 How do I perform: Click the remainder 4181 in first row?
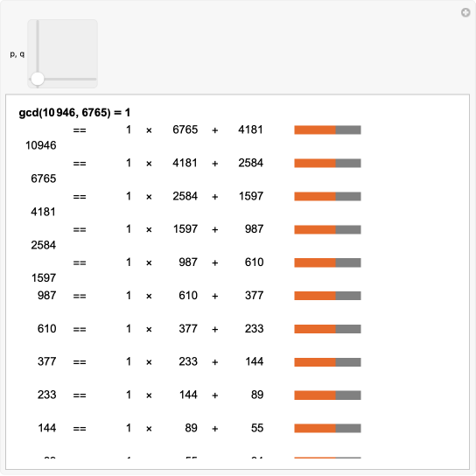click(x=250, y=129)
